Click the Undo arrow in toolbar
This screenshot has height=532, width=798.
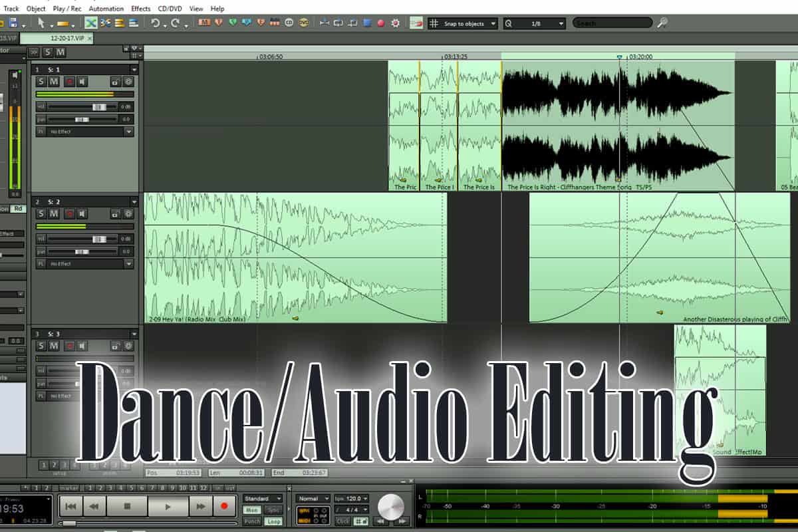point(155,23)
